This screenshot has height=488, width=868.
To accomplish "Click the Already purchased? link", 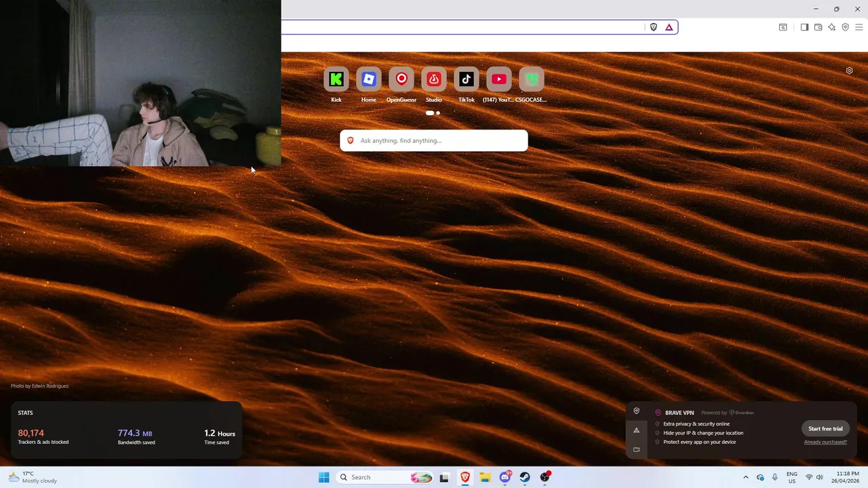I will click(x=825, y=442).
